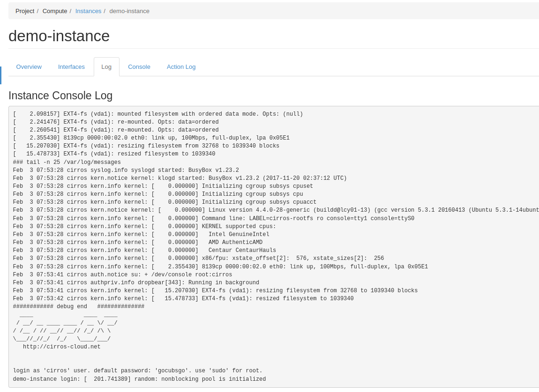The height and width of the screenshot is (392, 539).
Task: Click the demo-instance page title
Action: 59,36
